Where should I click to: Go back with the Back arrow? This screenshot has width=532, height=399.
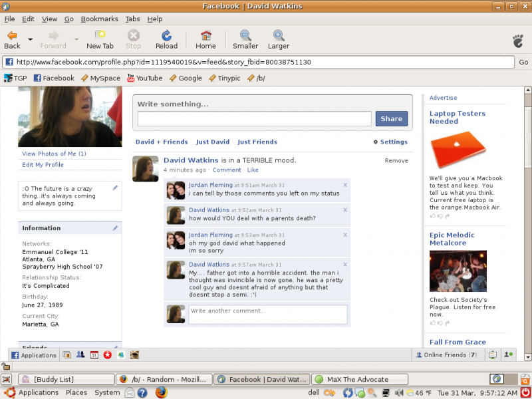pos(12,40)
